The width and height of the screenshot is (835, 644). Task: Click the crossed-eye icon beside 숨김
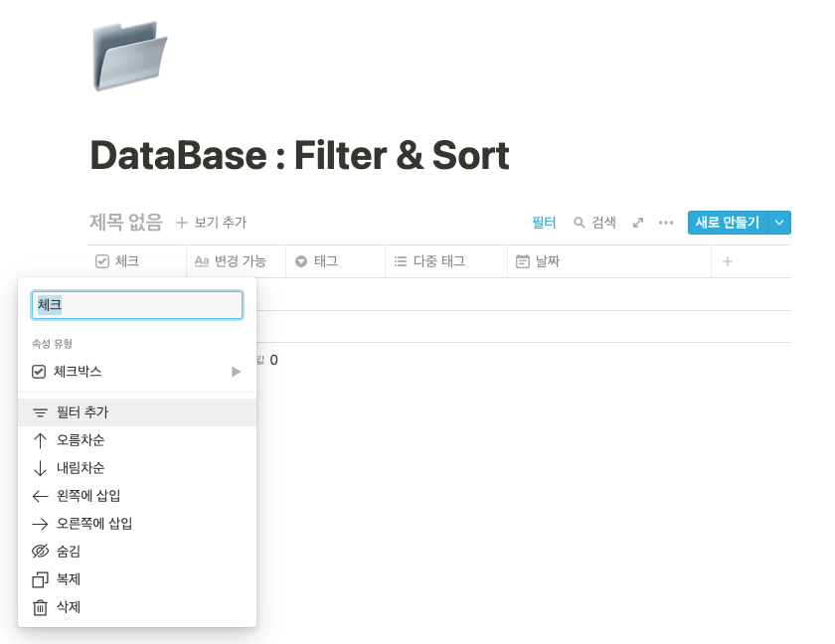(x=40, y=552)
